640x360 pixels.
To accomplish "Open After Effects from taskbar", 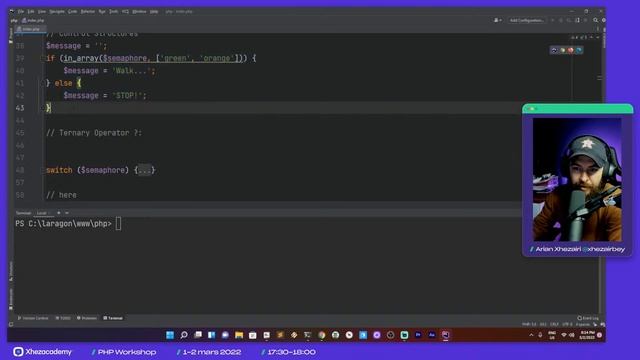I will point(432,335).
